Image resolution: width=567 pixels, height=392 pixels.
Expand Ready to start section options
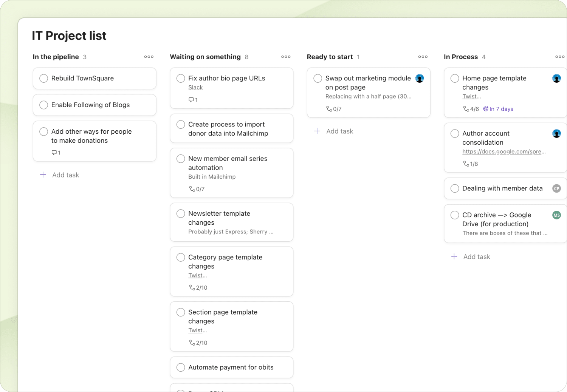423,57
